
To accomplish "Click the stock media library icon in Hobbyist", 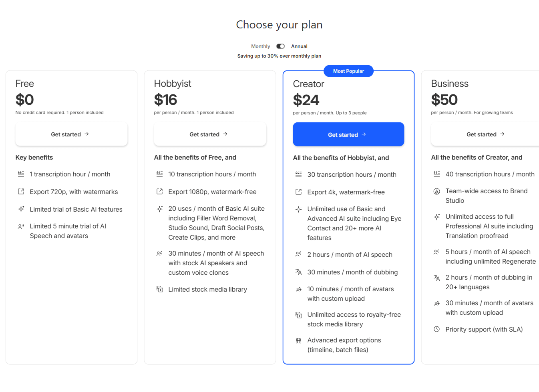I will [159, 289].
